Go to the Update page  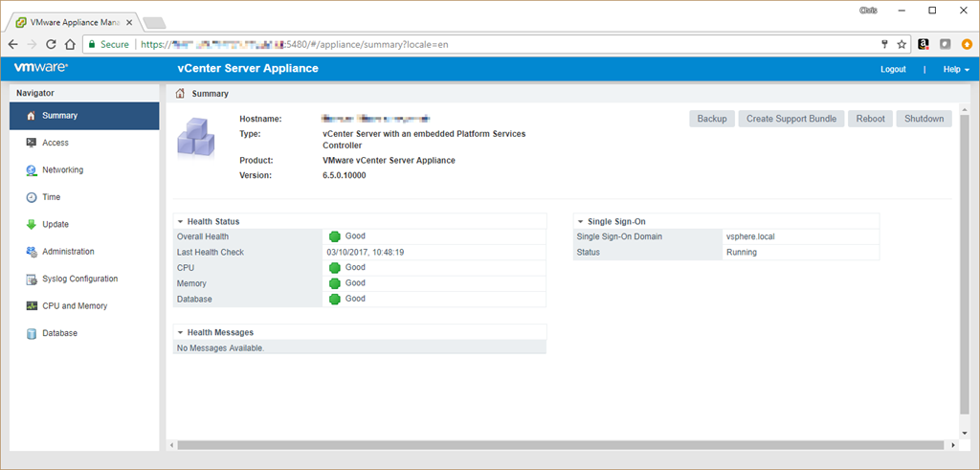(84, 224)
